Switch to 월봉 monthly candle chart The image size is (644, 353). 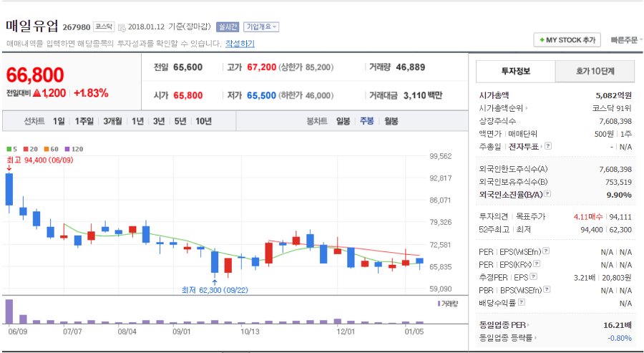pos(391,121)
